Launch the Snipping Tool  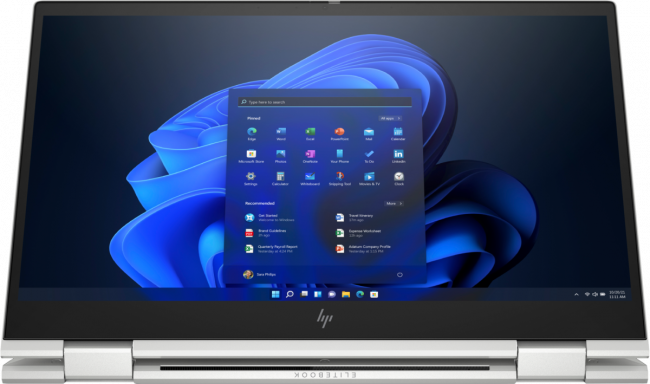click(x=340, y=178)
